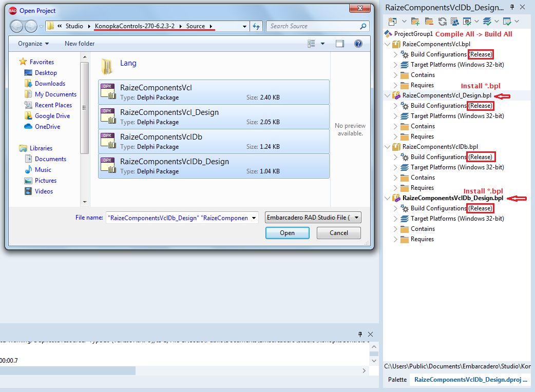
Task: Click the view options icon (window with green check)
Action: [507, 22]
